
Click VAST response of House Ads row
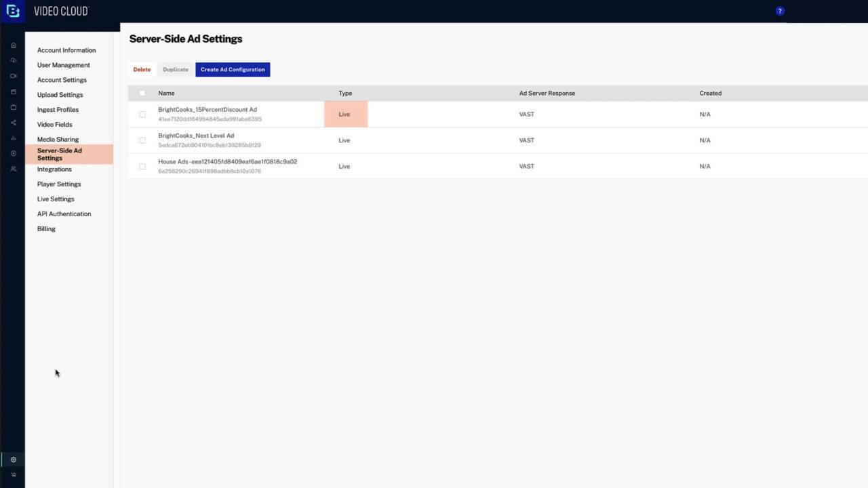click(x=526, y=166)
